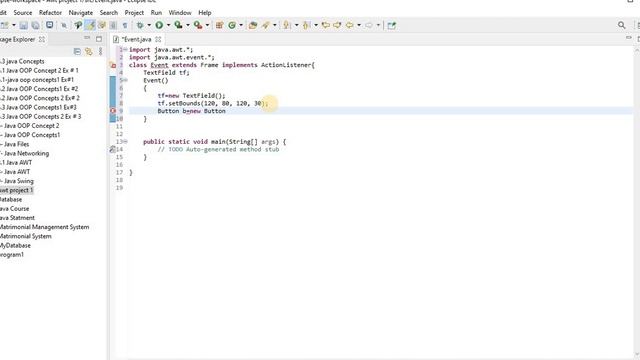Click the Forward navigation arrow icon
The width and height of the screenshot is (640, 360).
pos(369,25)
